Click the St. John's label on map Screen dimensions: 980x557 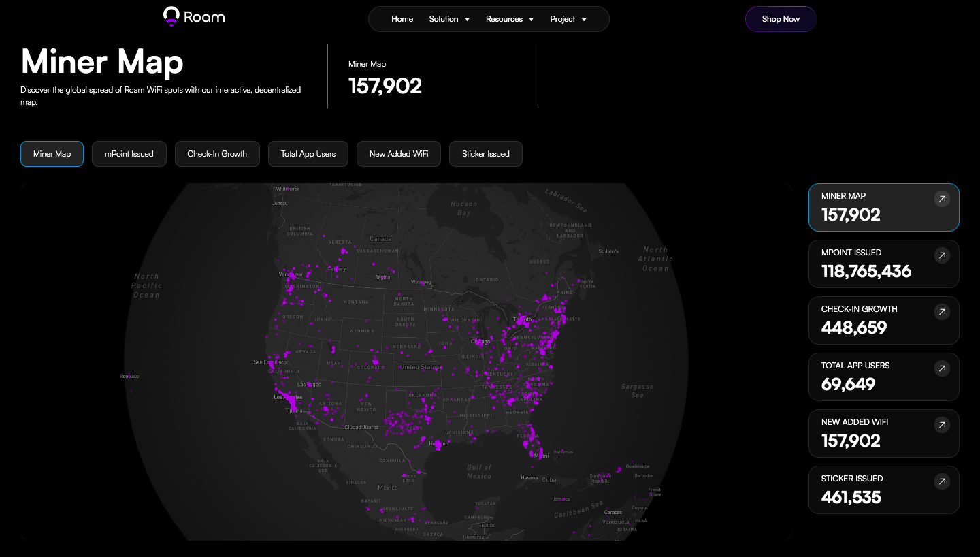click(608, 251)
